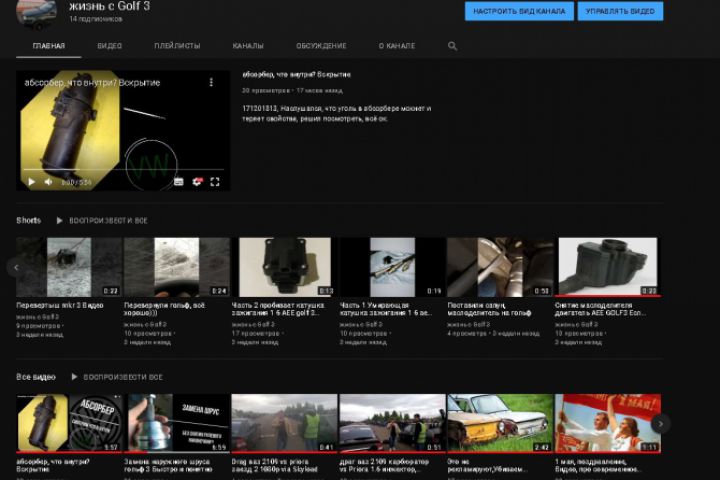This screenshot has width=720, height=480.
Task: Open oil separator removal thumbnail with red bar
Action: (x=608, y=267)
